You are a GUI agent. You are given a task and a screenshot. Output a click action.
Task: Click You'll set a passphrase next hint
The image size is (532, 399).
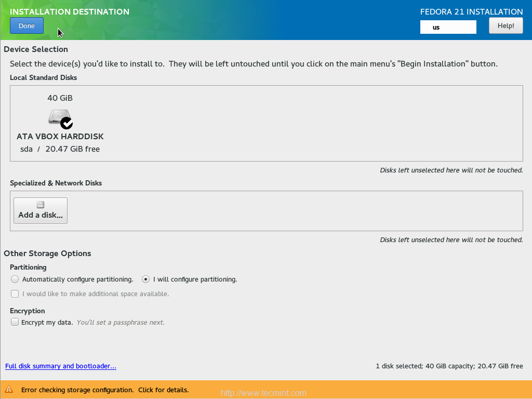(x=121, y=322)
